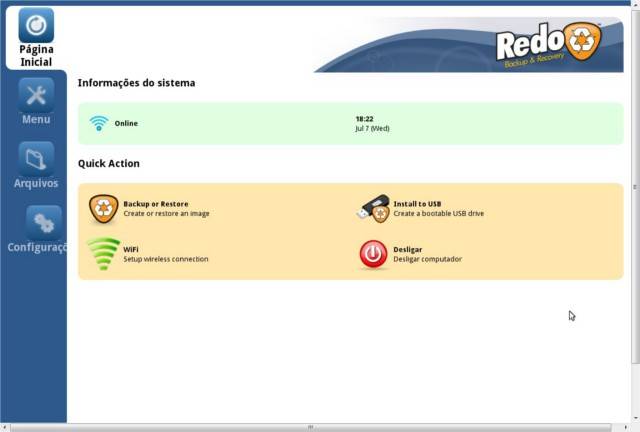640x432 pixels.
Task: Click the 18:22 clock time
Action: [364, 119]
